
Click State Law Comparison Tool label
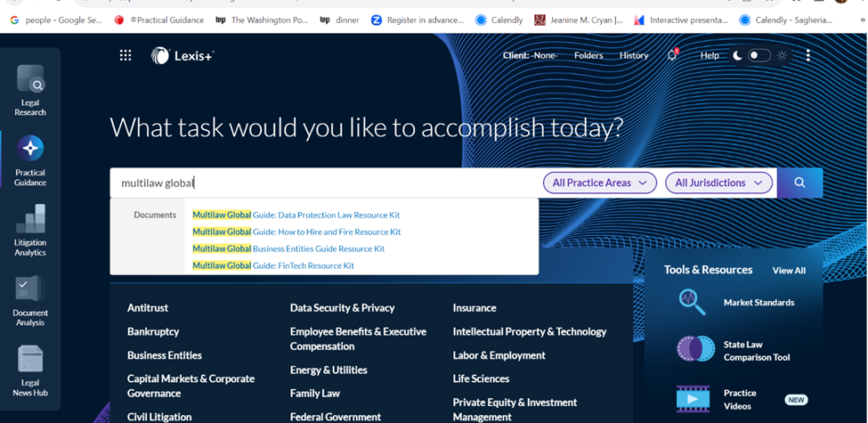tap(757, 351)
